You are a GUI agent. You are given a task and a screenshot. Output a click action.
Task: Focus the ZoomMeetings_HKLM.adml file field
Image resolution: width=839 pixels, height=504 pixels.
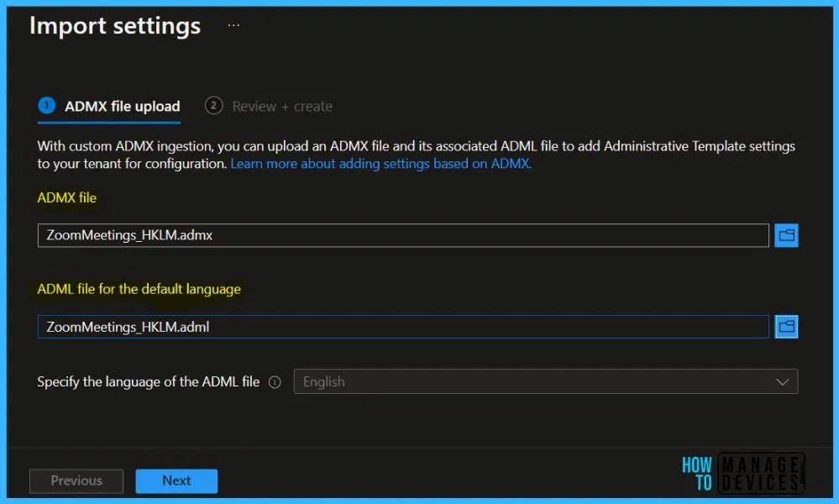[403, 327]
